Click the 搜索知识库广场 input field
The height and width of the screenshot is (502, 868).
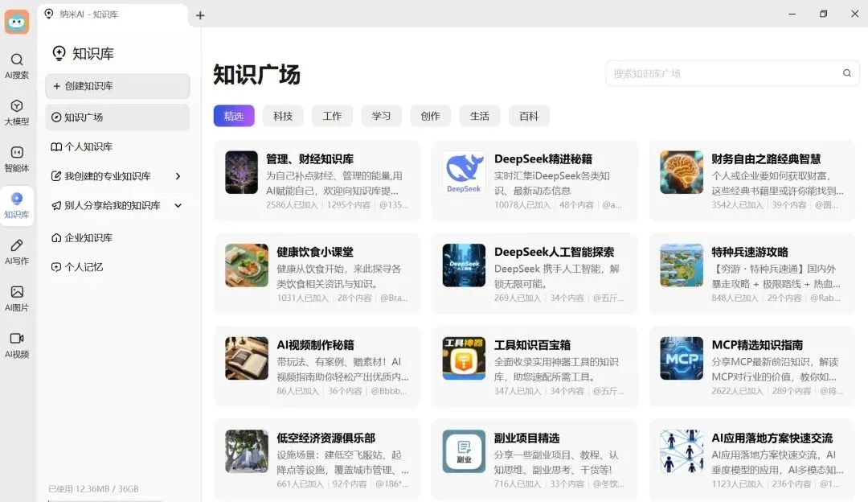pos(723,73)
